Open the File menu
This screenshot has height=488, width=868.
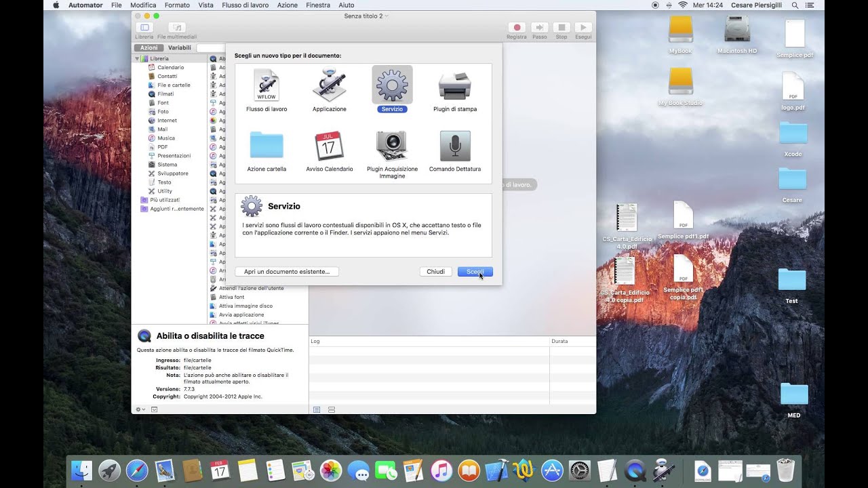117,5
